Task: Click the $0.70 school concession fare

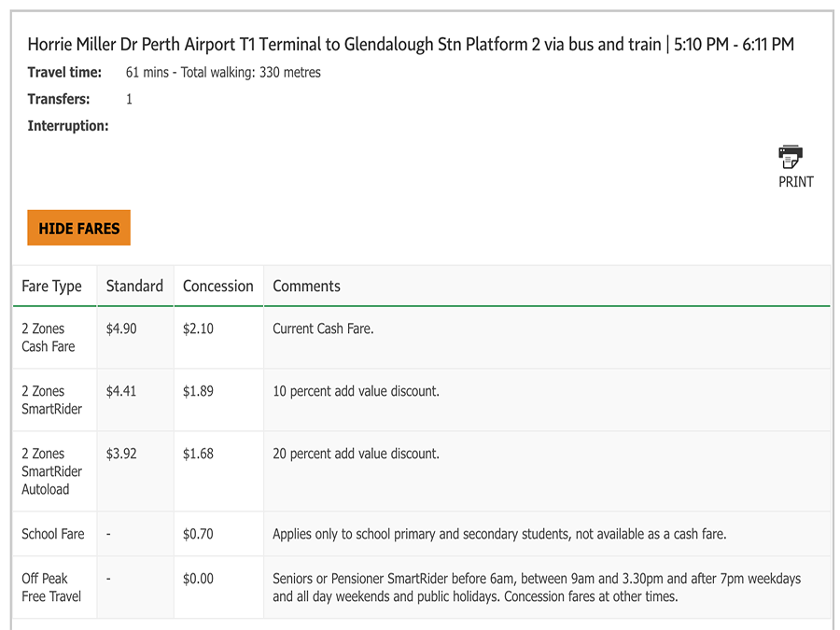Action: [198, 534]
